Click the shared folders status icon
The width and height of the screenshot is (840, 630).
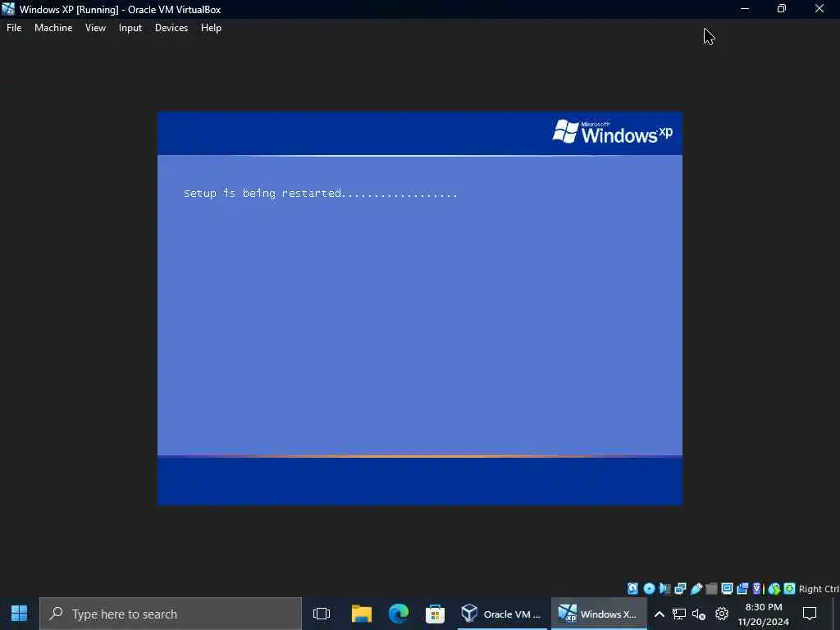[x=711, y=589]
